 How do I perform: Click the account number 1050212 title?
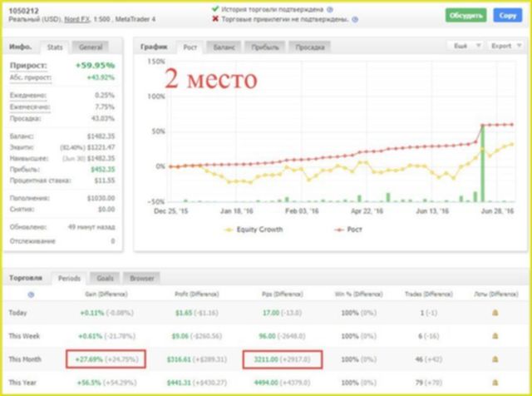pos(24,11)
